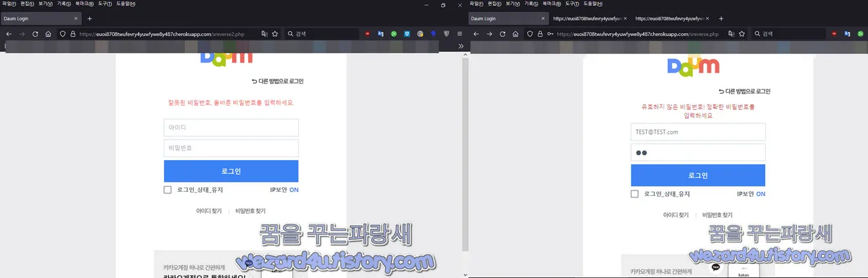Click the padlock icon in right address bar
This screenshot has width=868, height=278.
(540, 33)
